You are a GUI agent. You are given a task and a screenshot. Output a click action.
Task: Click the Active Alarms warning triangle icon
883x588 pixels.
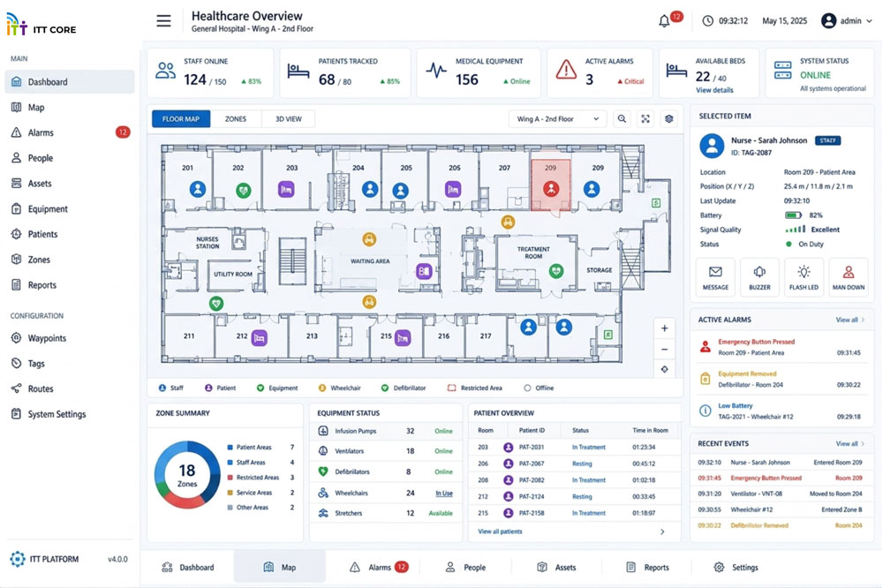(x=566, y=71)
